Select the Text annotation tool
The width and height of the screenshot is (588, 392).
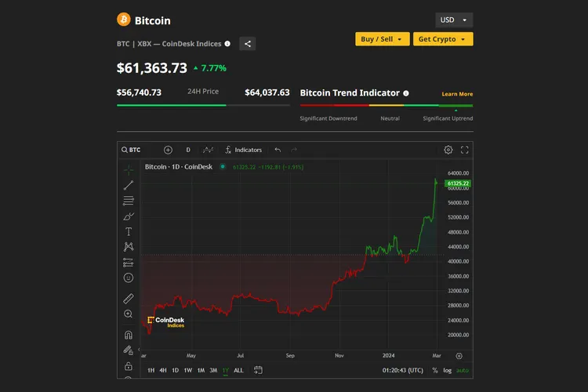(x=129, y=232)
